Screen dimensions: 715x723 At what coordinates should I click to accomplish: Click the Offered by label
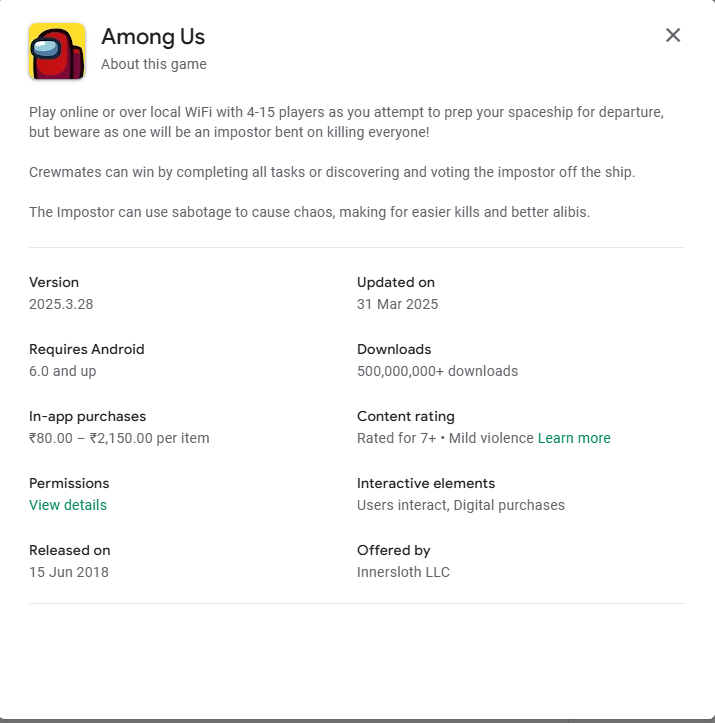point(394,551)
